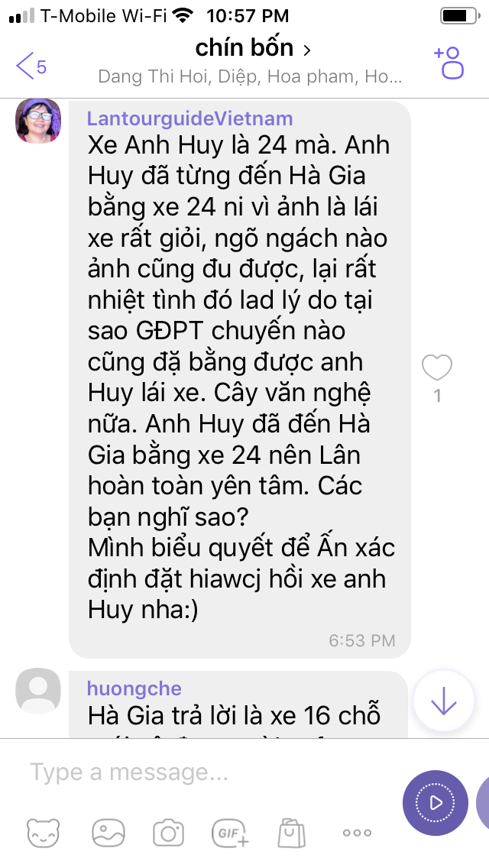Like the LantourguideVietnam message with heart

(437, 368)
